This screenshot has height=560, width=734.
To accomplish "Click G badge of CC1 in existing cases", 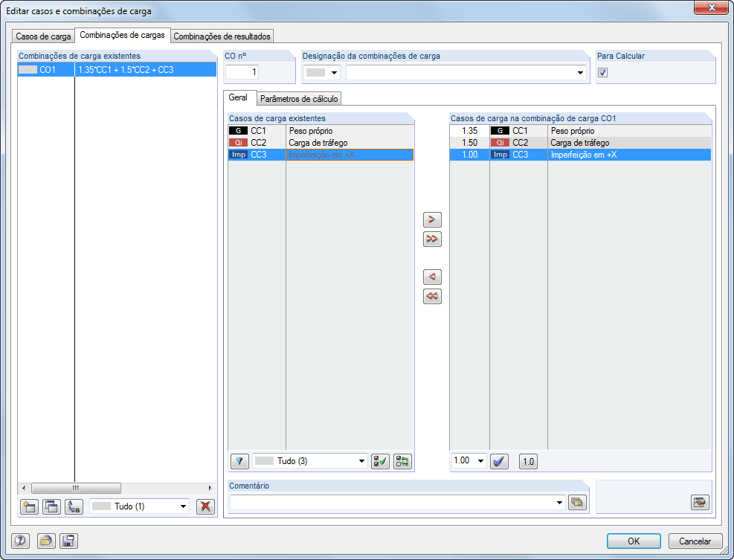I will (x=238, y=131).
